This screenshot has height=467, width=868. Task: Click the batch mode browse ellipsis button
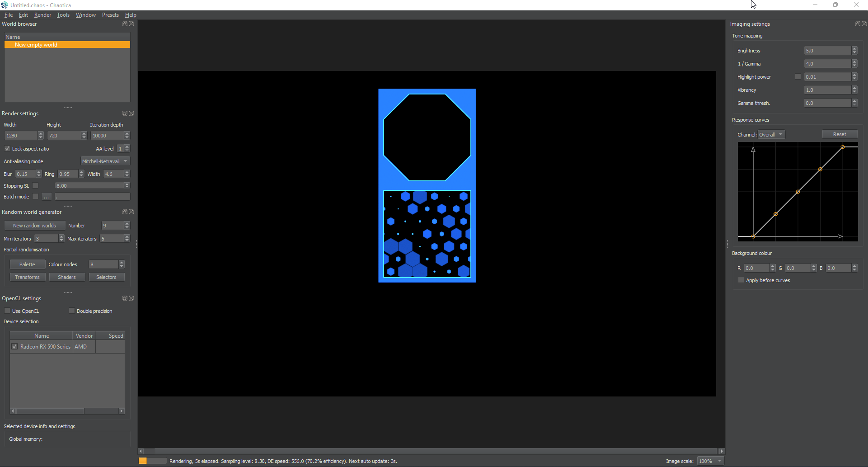tap(47, 197)
